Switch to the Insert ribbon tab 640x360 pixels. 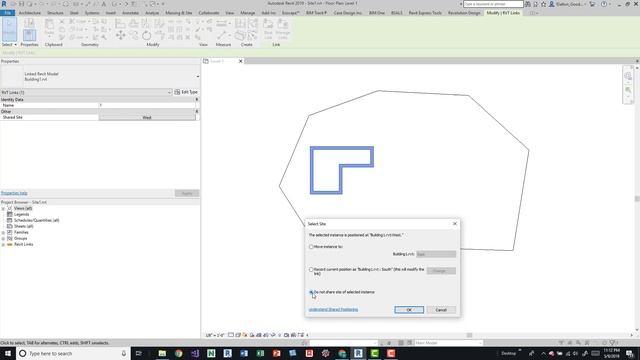click(111, 13)
